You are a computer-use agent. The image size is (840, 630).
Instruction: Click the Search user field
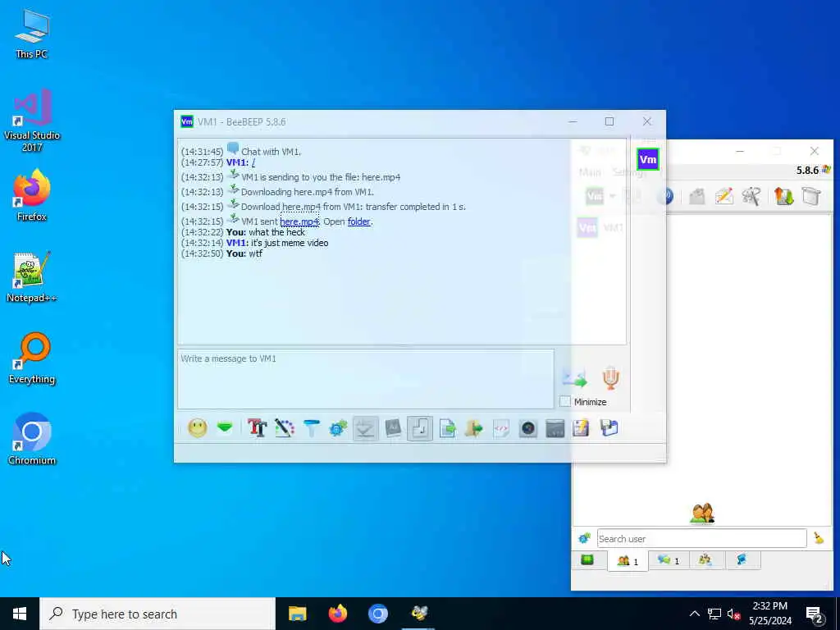point(702,538)
